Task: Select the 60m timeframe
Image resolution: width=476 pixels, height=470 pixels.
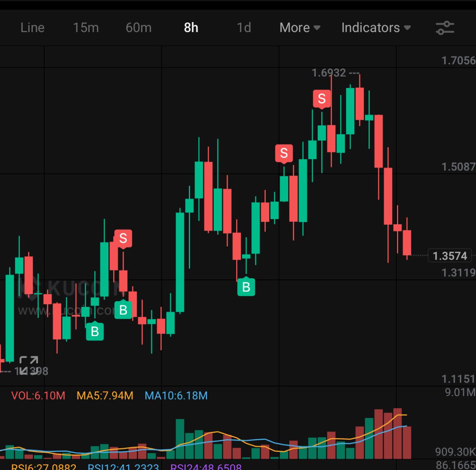Action: (x=138, y=28)
